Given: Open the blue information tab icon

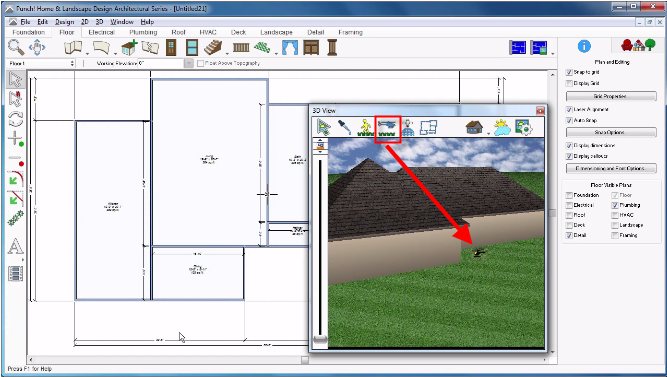Looking at the screenshot, I should [584, 46].
